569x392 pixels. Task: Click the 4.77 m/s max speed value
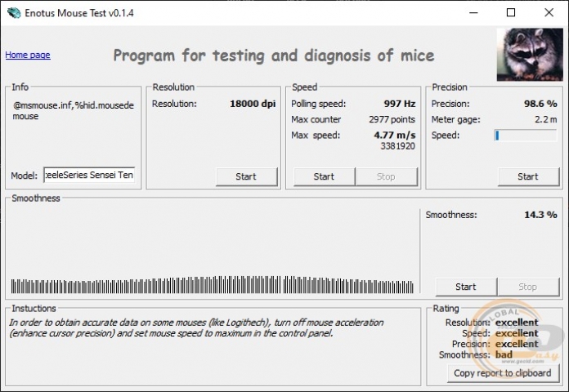(395, 136)
